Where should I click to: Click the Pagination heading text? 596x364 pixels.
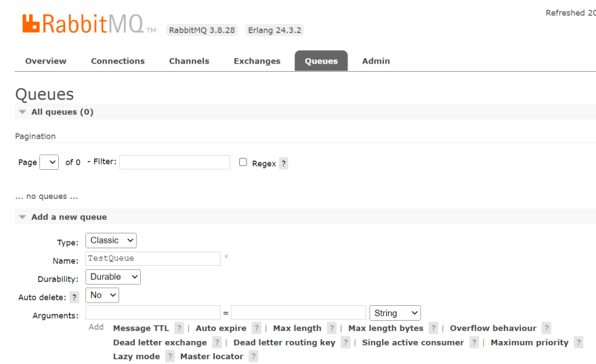35,136
